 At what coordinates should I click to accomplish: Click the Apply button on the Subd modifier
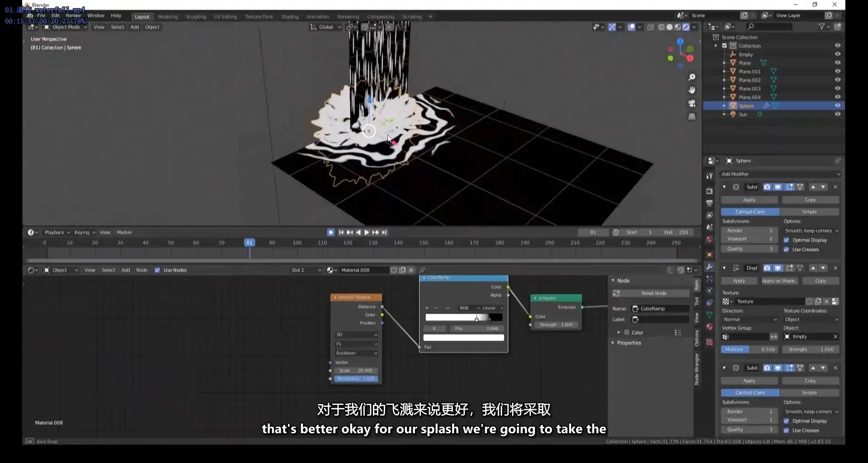coord(749,200)
